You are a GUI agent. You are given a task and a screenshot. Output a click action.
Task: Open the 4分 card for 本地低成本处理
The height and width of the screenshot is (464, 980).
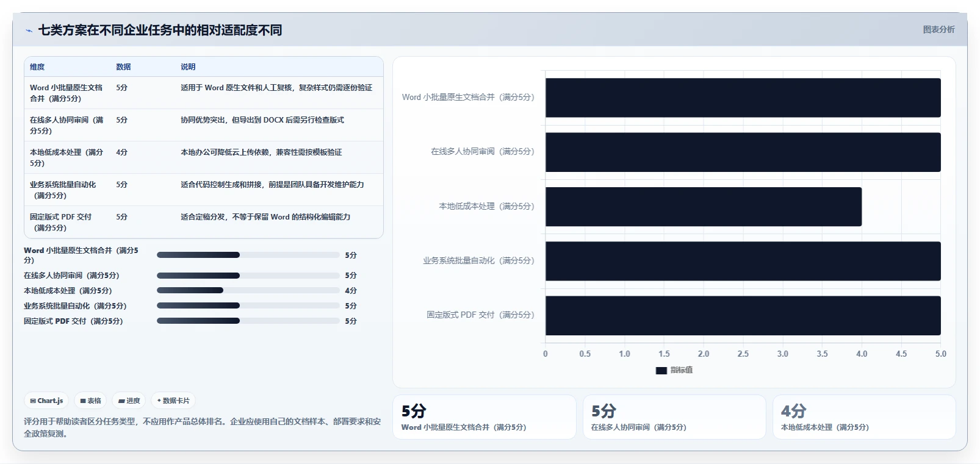click(864, 417)
